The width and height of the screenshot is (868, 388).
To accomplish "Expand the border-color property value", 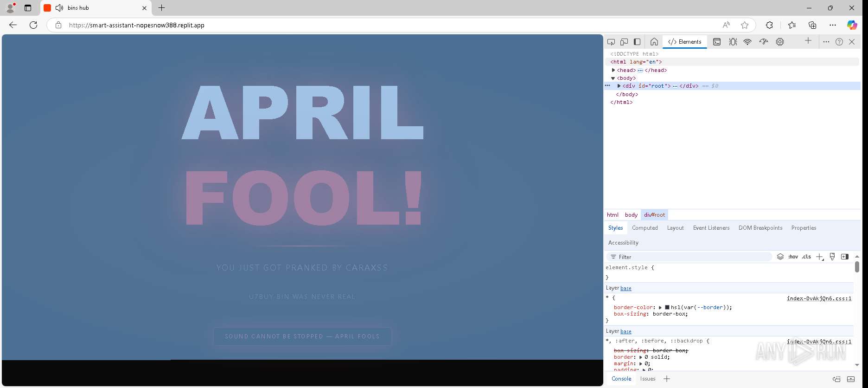I will tap(660, 307).
